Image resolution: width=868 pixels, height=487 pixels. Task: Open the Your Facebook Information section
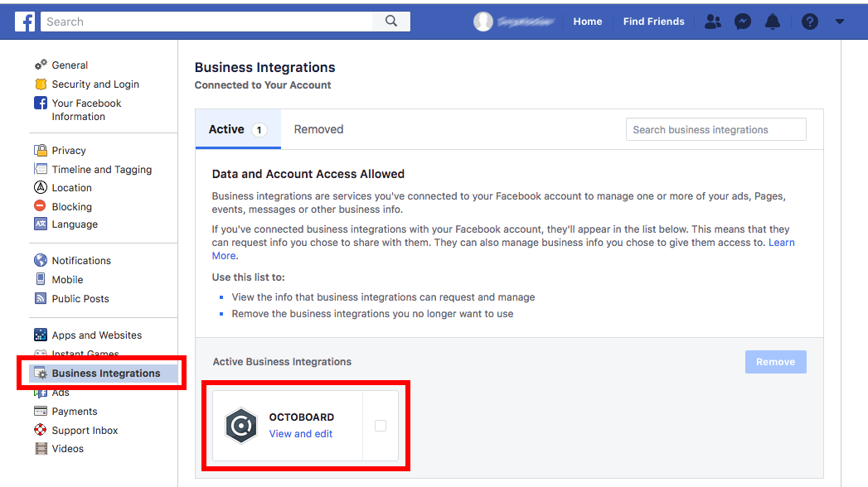86,110
